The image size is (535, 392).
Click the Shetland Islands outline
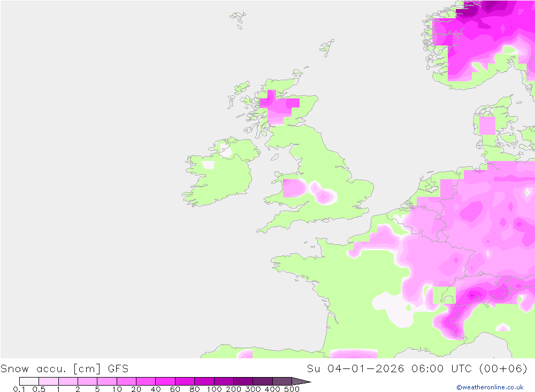coord(327,48)
